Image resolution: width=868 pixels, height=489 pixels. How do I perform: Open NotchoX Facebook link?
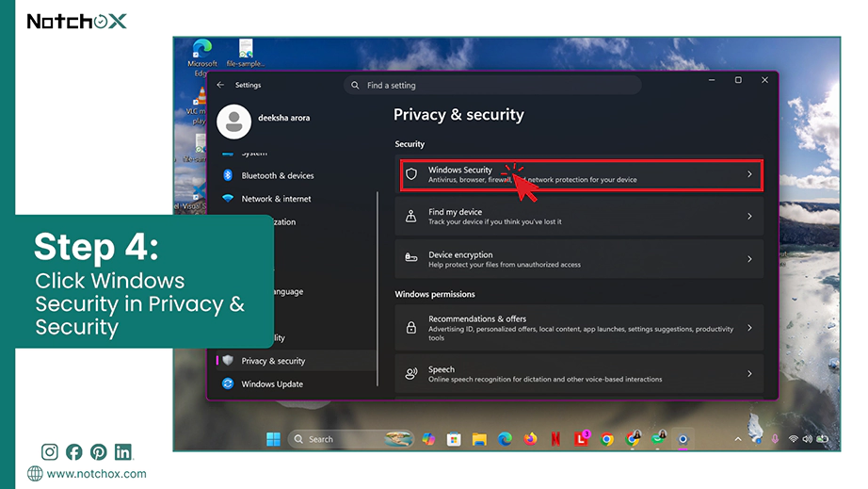pos(73,452)
